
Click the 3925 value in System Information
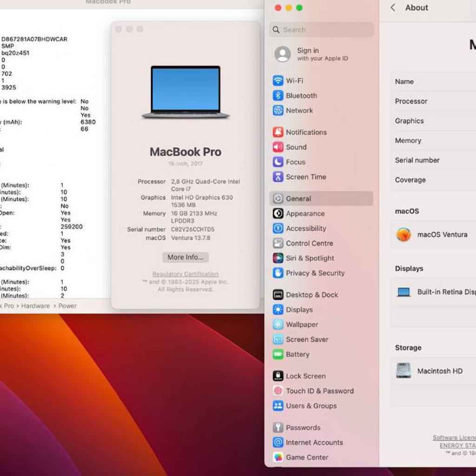pyautogui.click(x=8, y=87)
